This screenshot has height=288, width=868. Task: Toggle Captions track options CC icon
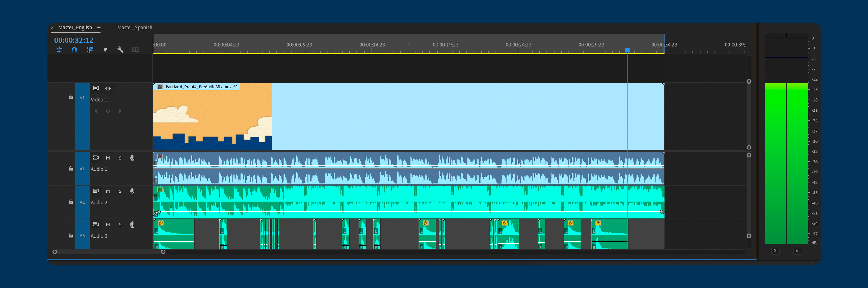[x=135, y=50]
